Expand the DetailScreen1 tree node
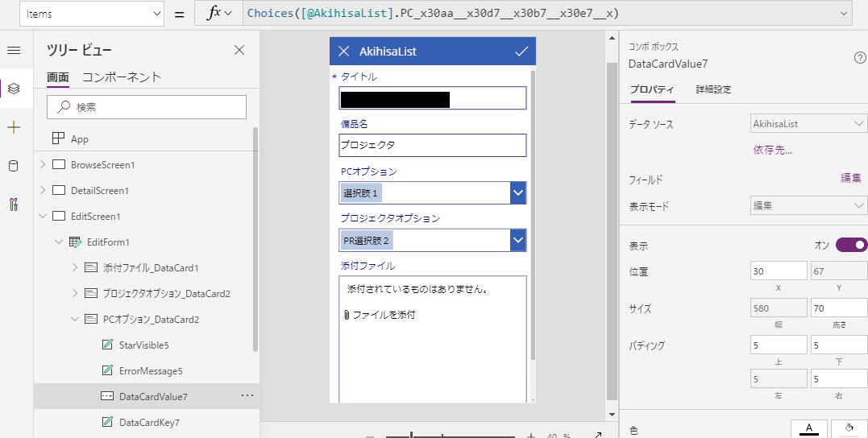 coord(44,190)
